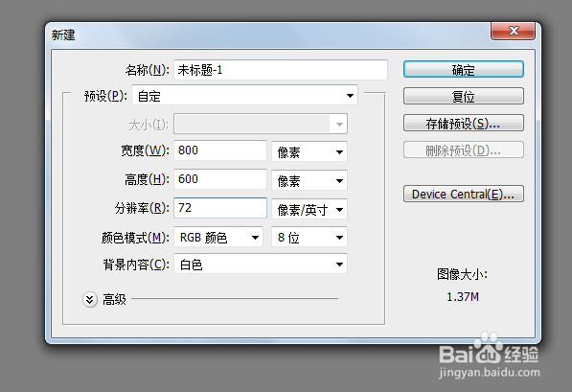
Task: Click the 宽度 input field with 800
Action: pos(220,150)
